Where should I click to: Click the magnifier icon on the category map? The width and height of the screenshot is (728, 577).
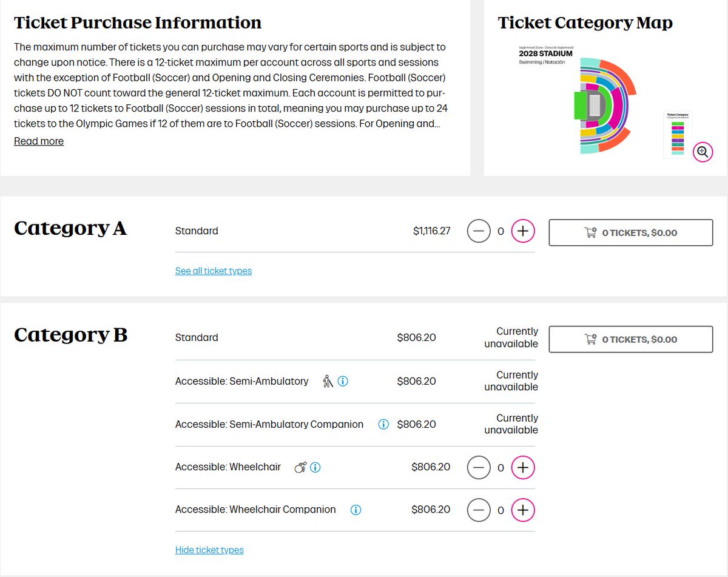click(703, 152)
